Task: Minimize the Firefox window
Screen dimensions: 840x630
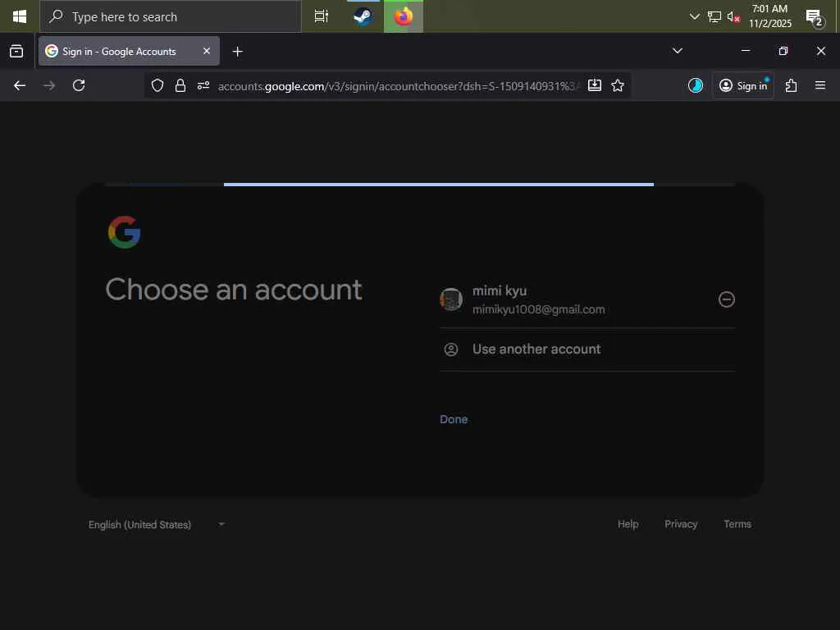Action: tap(745, 50)
